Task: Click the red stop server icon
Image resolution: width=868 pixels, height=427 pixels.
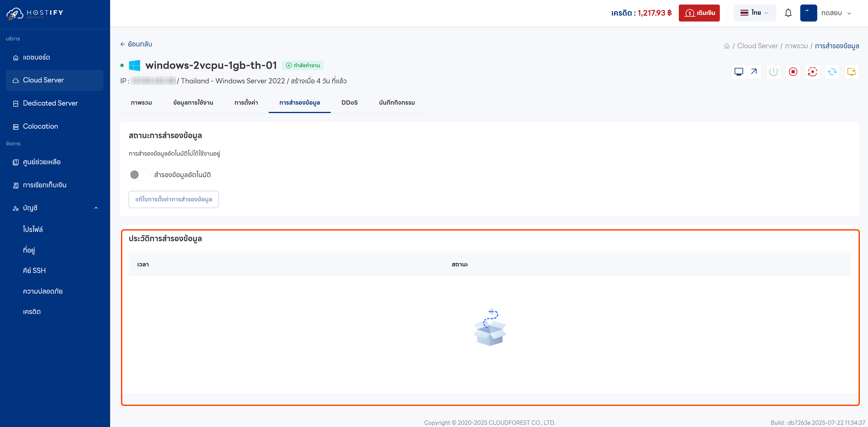Action: tap(793, 72)
